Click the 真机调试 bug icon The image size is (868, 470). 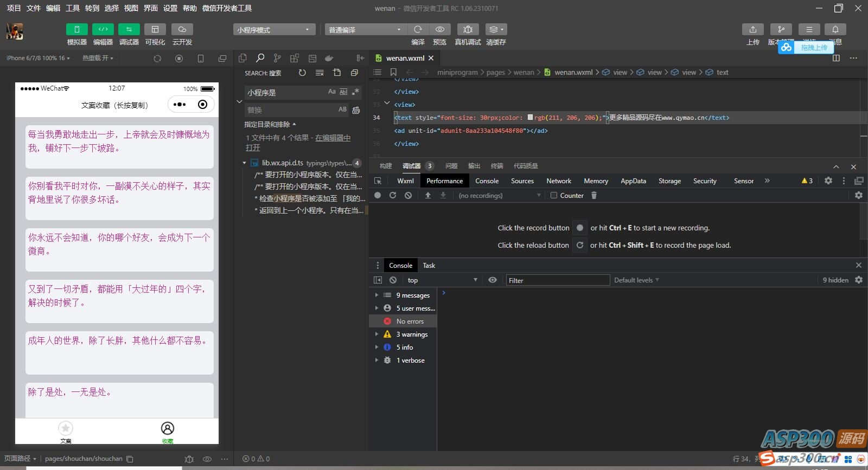click(468, 29)
